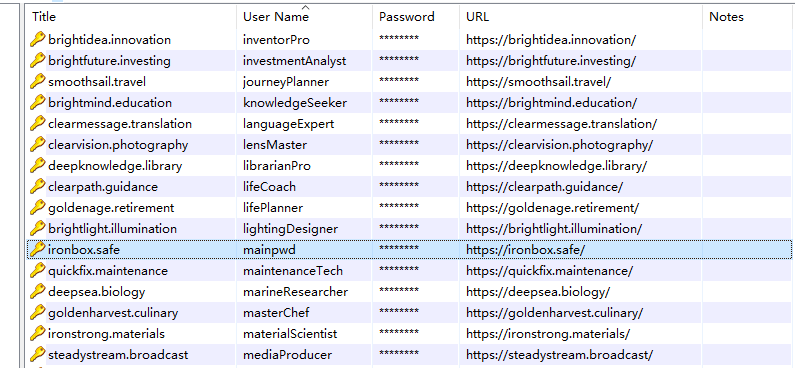This screenshot has height=368, width=795.
Task: Click URL https://clearpath.guidance/
Action: [x=545, y=187]
